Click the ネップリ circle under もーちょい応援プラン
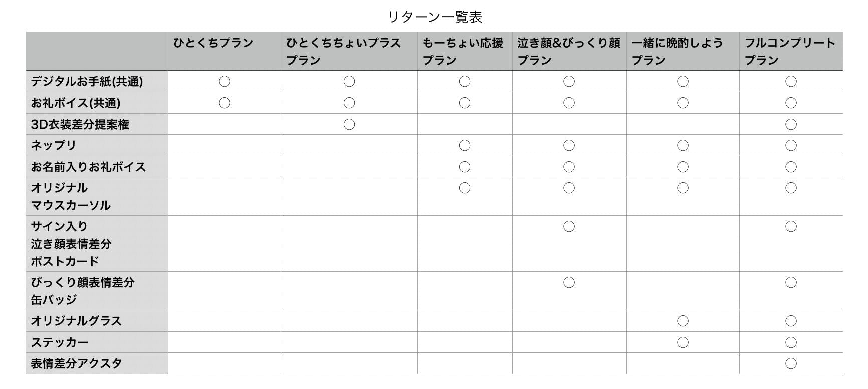Screen dimensions: 868x389 (465, 145)
